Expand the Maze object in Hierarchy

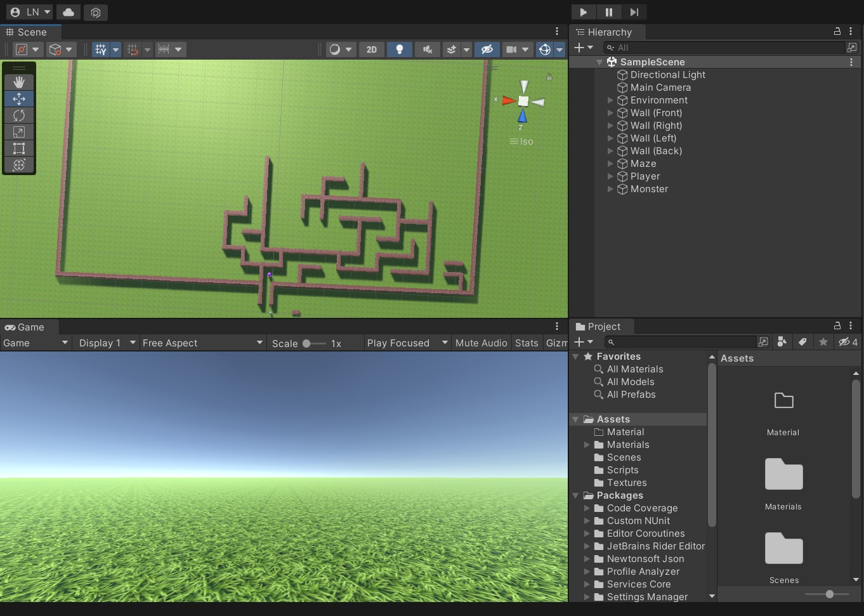(x=610, y=164)
